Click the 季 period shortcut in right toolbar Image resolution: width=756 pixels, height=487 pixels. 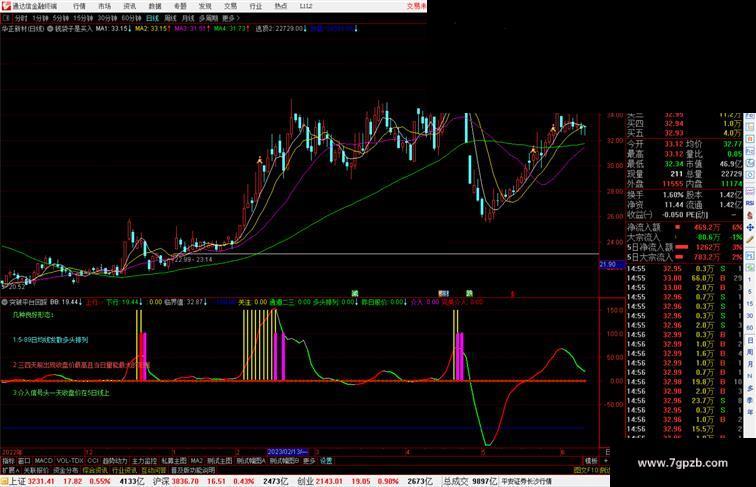750,401
